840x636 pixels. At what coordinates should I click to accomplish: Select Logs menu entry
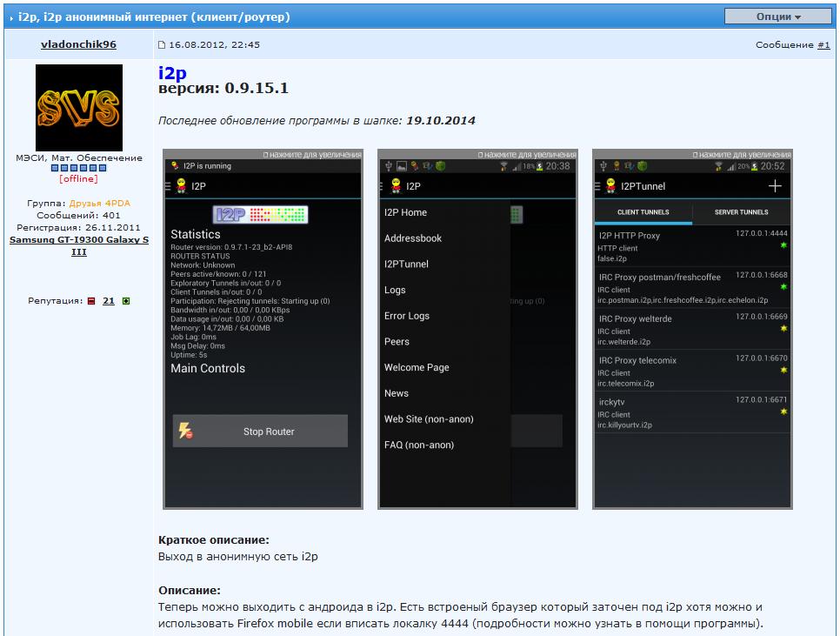coord(395,290)
